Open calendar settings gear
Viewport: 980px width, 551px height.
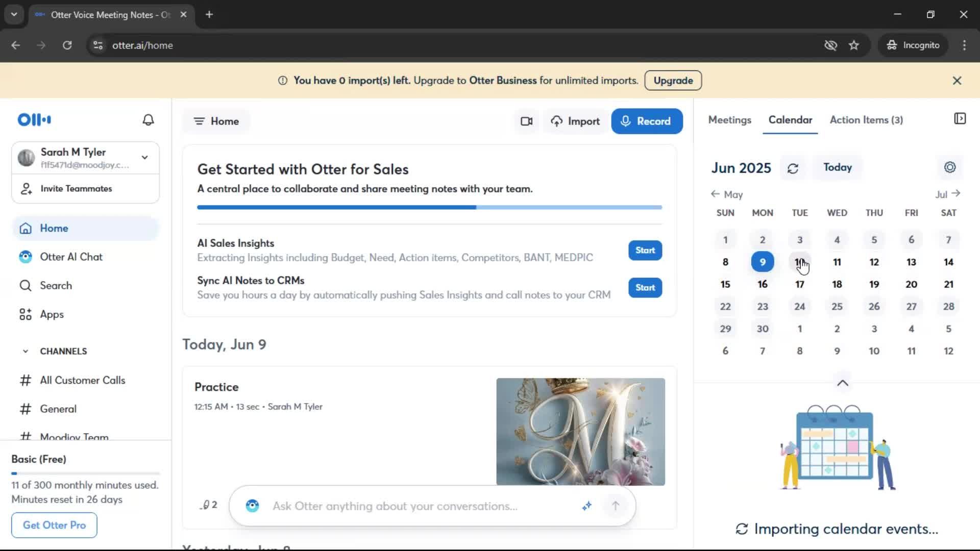point(950,167)
